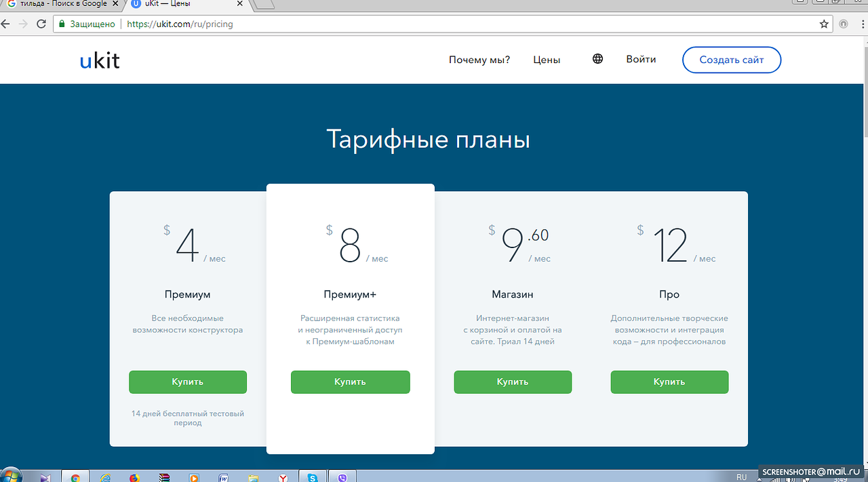This screenshot has width=868, height=482.
Task: Open Windows Start button
Action: [x=11, y=476]
